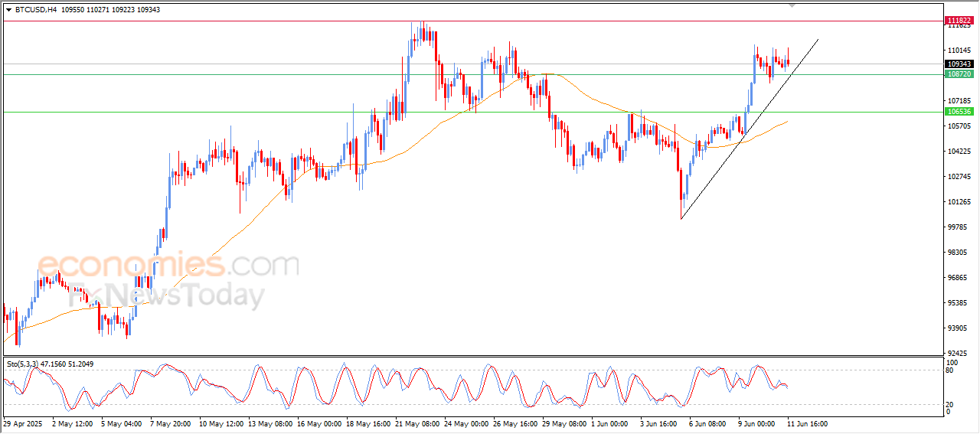Screen dimensions: 980x434
Task: Click the 29 Apr 2025 date label
Action: pos(21,423)
